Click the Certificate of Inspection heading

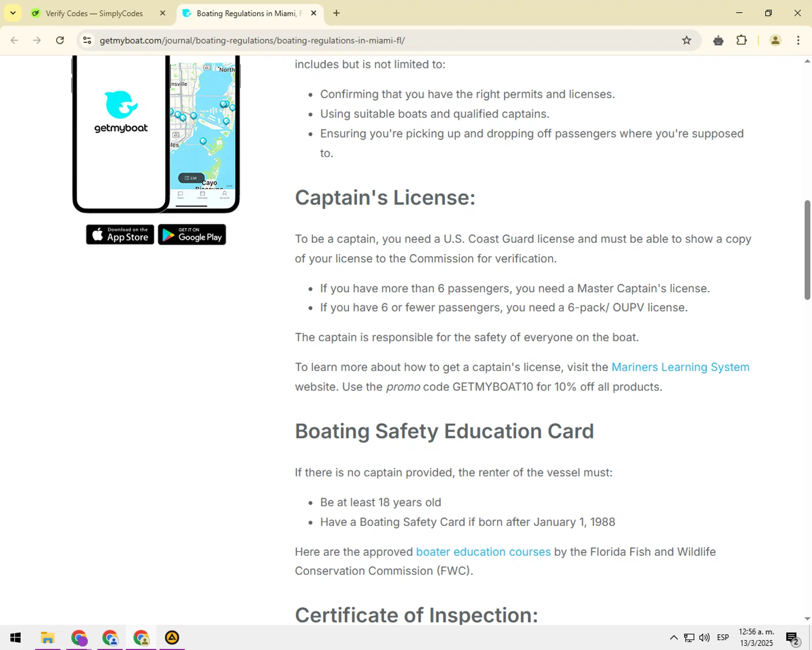[416, 615]
